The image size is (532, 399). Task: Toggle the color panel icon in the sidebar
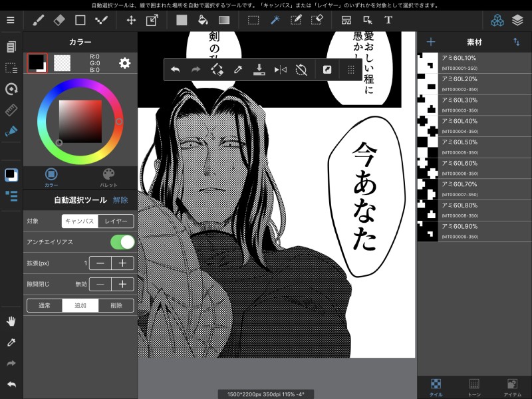(11, 175)
